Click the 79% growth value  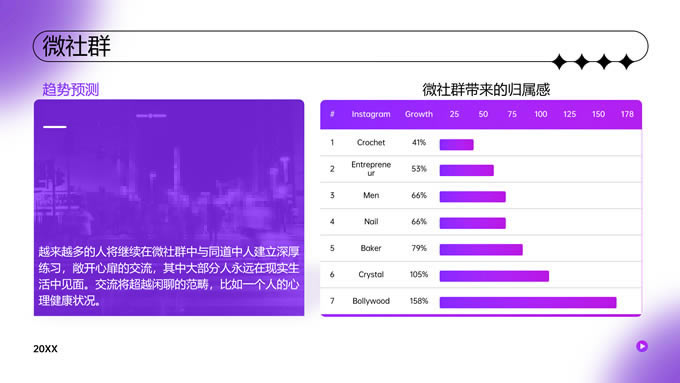point(419,248)
